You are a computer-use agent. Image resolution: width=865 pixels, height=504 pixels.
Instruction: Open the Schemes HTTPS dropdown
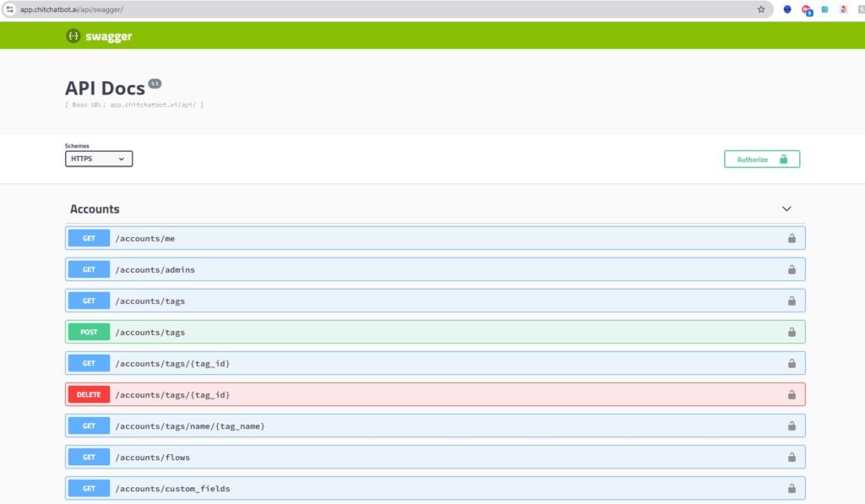click(x=99, y=159)
